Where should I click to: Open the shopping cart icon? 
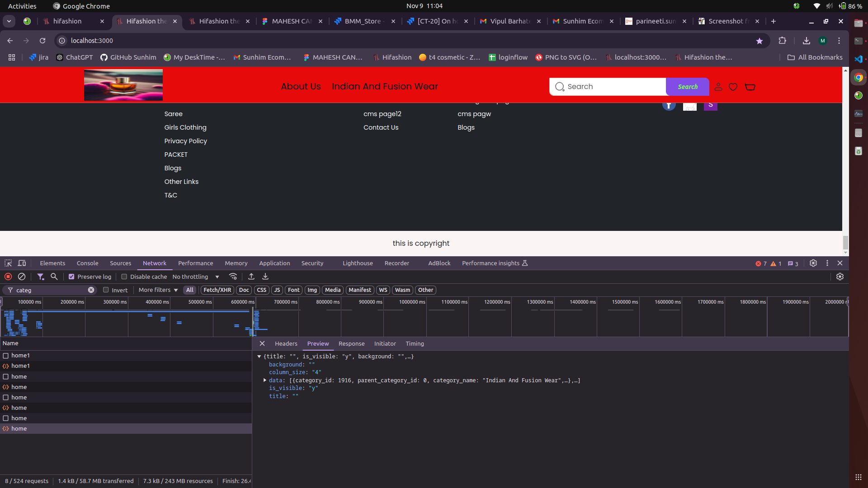[x=750, y=87]
